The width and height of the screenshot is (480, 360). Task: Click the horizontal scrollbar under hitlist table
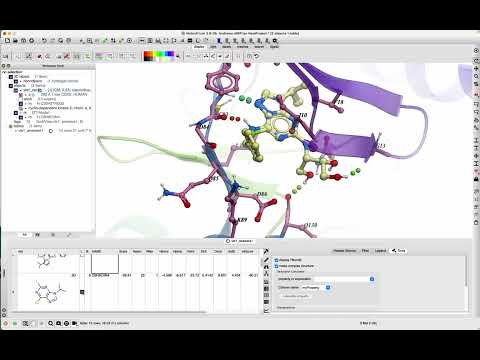(x=108, y=312)
